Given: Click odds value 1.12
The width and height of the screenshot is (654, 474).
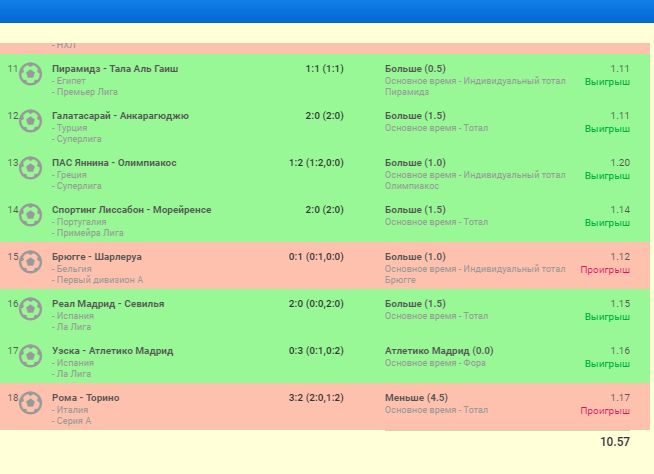Looking at the screenshot, I should click(620, 257).
